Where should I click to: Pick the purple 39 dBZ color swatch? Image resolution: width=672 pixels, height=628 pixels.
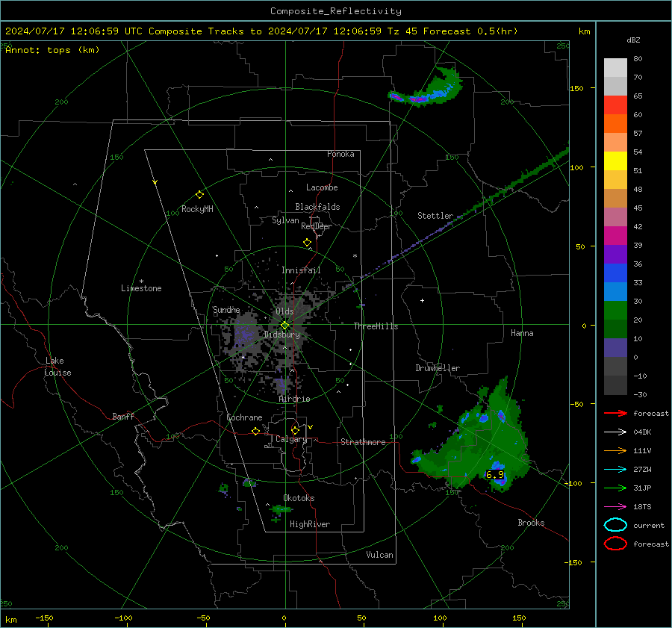(615, 254)
